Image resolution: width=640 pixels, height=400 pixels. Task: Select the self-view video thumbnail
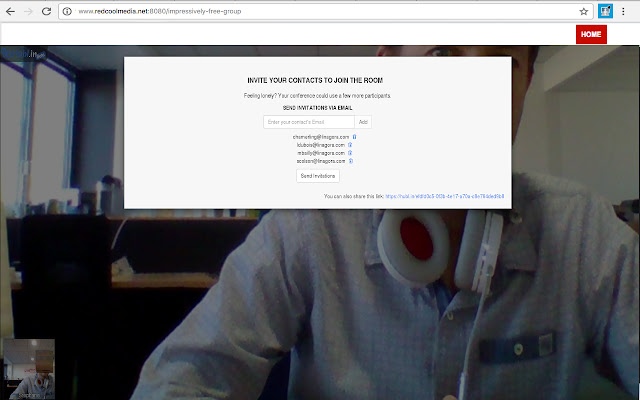point(29,369)
